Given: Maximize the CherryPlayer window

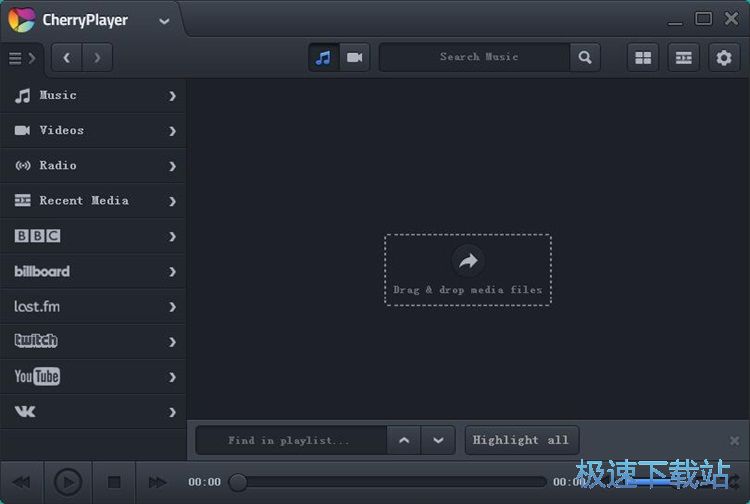Looking at the screenshot, I should pos(703,19).
